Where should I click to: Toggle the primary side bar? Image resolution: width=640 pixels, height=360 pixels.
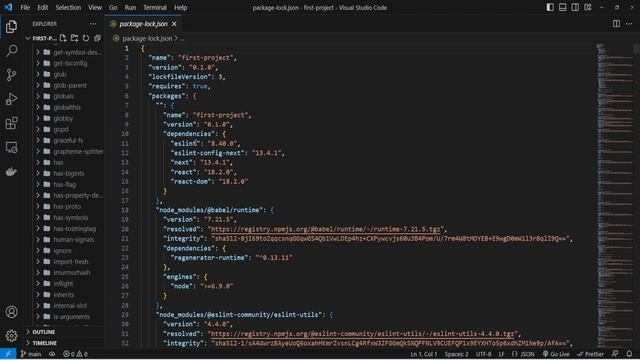(550, 7)
